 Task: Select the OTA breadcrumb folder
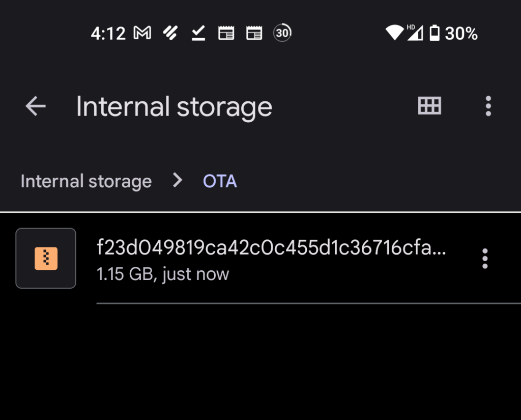(220, 181)
